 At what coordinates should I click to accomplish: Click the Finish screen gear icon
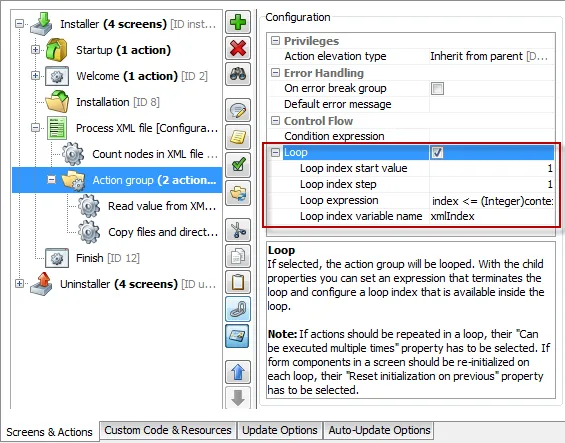tap(57, 258)
